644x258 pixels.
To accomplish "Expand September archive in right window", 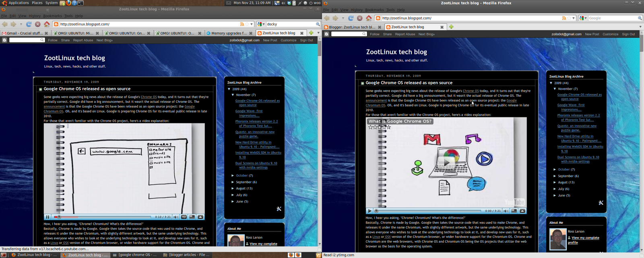I will [x=555, y=176].
